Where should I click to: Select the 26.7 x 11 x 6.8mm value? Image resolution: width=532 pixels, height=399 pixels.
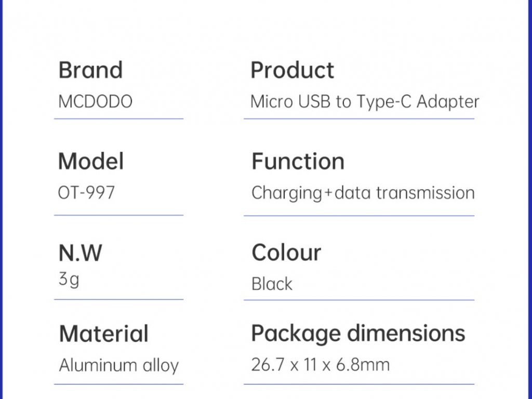[x=321, y=365]
